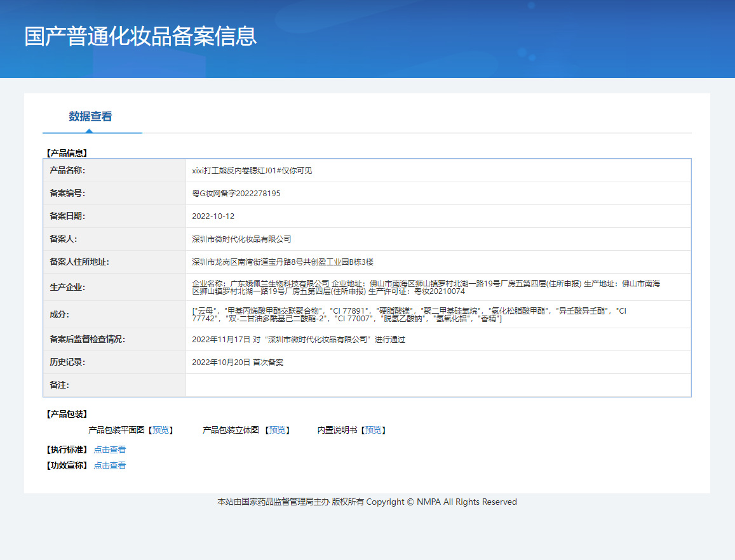Click the 备案人住所地址 address value
This screenshot has height=560, width=735.
tap(283, 262)
